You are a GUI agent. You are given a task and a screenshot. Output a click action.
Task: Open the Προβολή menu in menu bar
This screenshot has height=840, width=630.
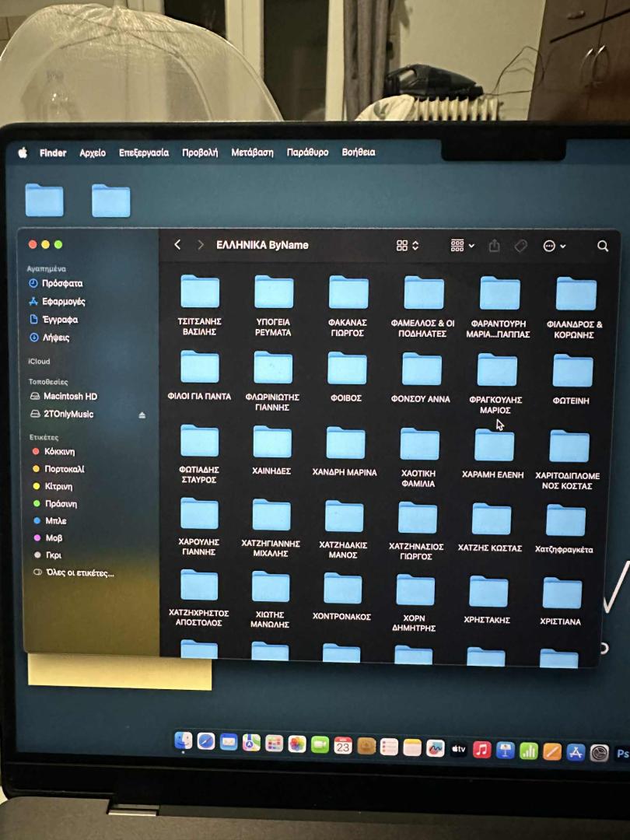pos(200,153)
